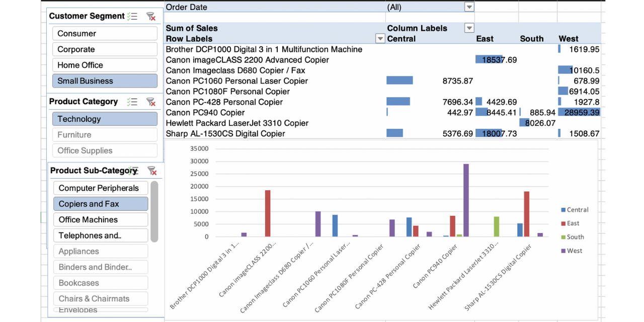Clear the Product Category filter icon

[150, 102]
